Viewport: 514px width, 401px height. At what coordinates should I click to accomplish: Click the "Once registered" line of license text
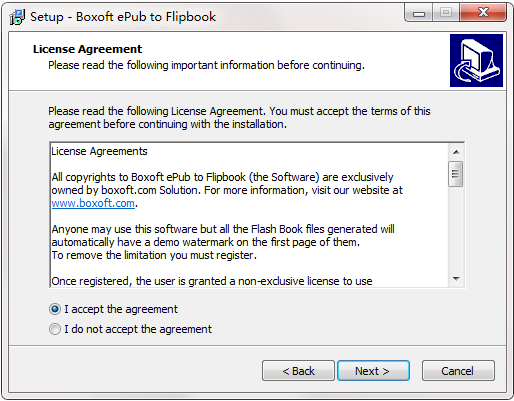212,281
